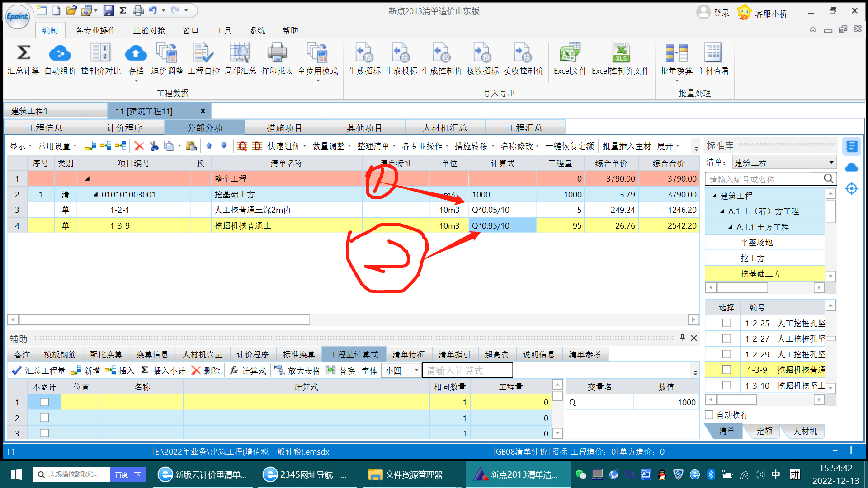868x488 pixels.
Task: Click 生成投标 icon
Action: tap(401, 52)
